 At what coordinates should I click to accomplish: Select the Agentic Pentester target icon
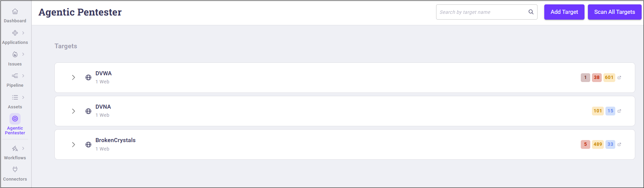15,119
